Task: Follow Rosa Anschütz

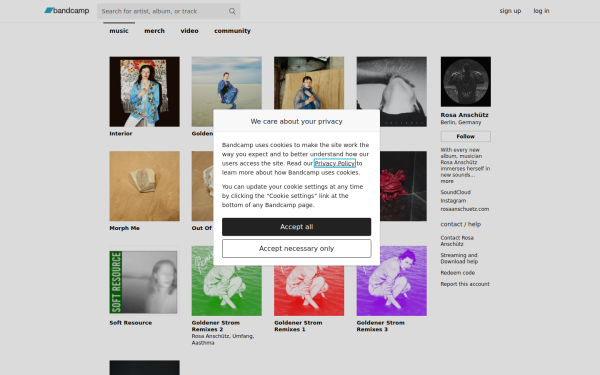Action: point(466,136)
